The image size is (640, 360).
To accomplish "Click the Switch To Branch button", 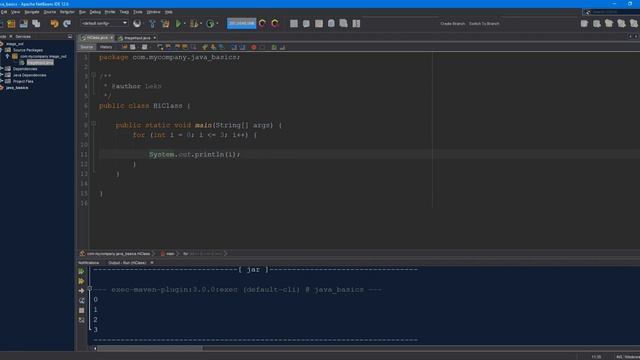I will click(x=484, y=24).
